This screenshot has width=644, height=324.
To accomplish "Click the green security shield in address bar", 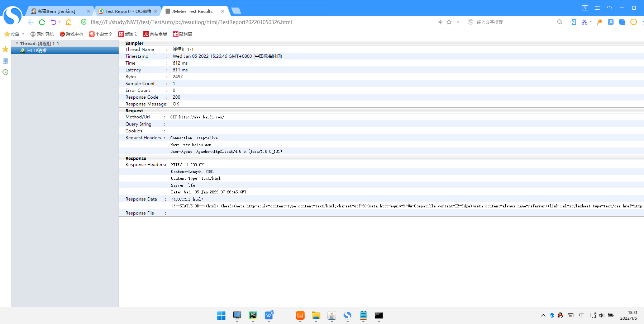I will (84, 22).
